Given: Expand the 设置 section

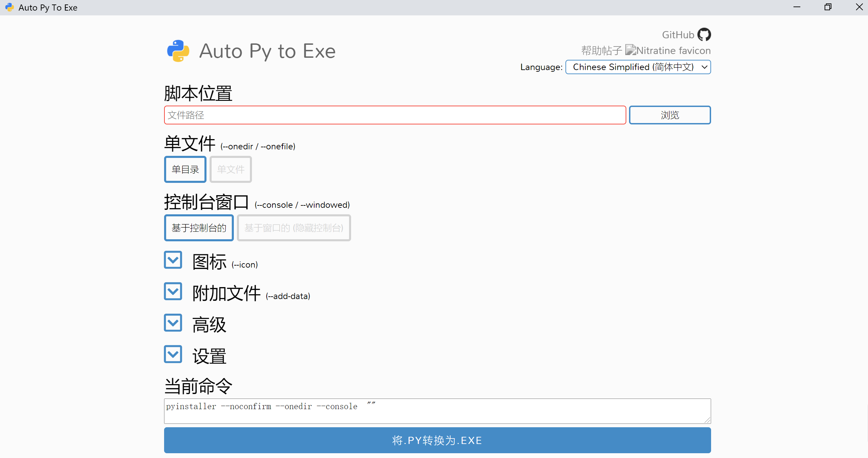Looking at the screenshot, I should [x=173, y=354].
